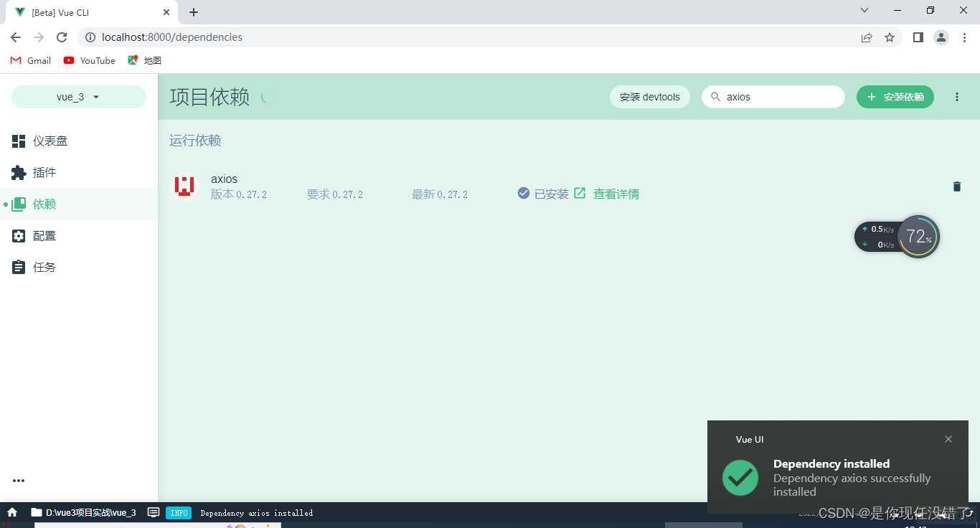
Task: Click the 最新 0.27.2 latest text
Action: point(440,194)
